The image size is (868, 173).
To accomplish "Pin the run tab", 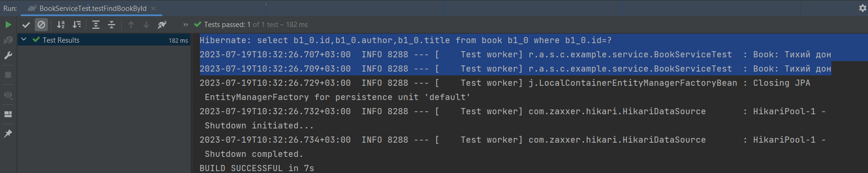I will click(x=8, y=134).
